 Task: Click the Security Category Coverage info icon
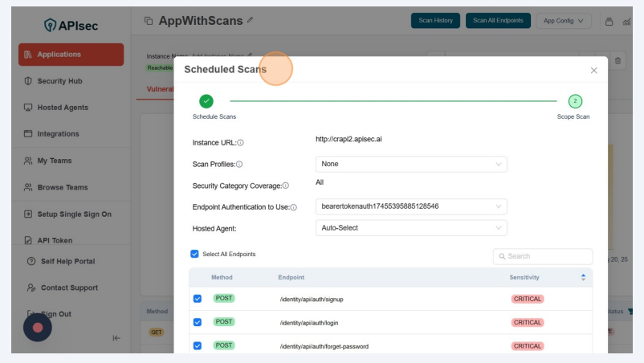285,186
